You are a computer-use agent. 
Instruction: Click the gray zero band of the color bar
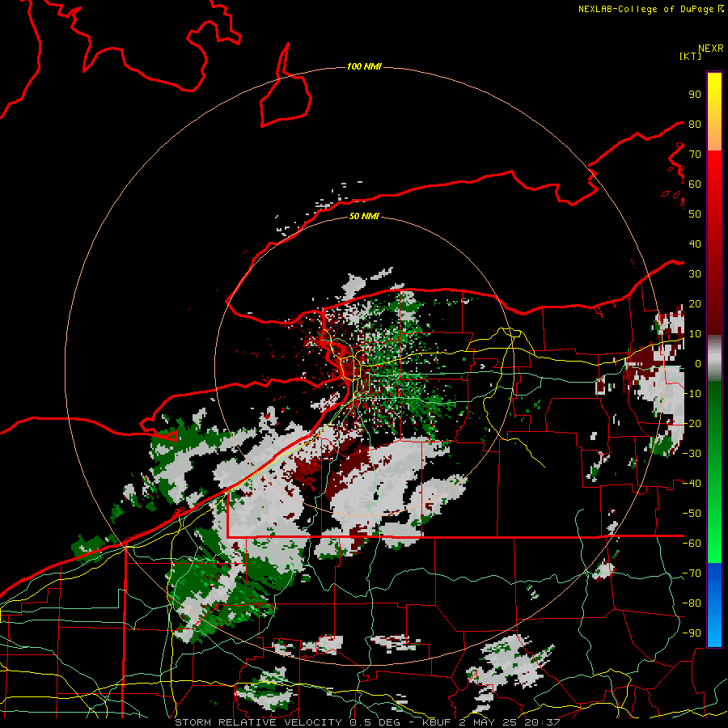(714, 358)
